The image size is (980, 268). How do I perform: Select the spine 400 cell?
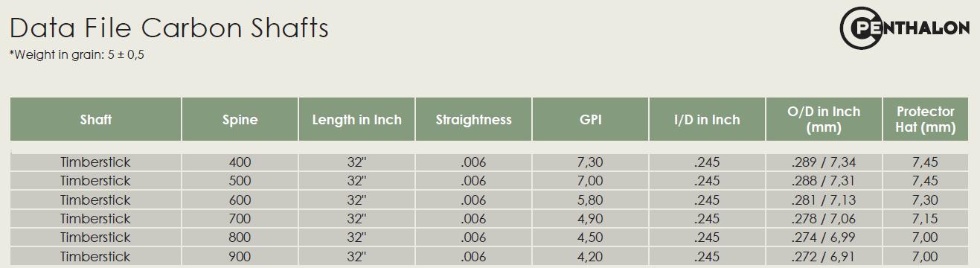tap(240, 162)
